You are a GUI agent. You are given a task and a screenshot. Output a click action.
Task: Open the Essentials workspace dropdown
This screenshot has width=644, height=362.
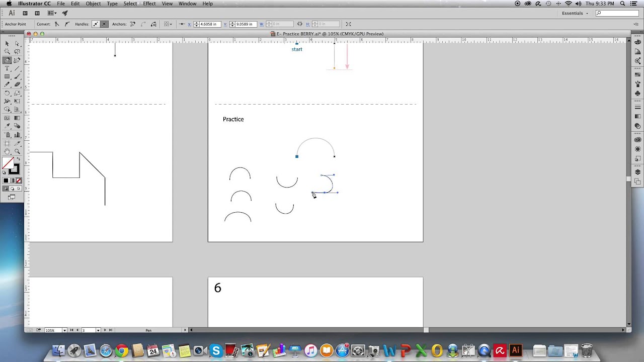coord(575,13)
